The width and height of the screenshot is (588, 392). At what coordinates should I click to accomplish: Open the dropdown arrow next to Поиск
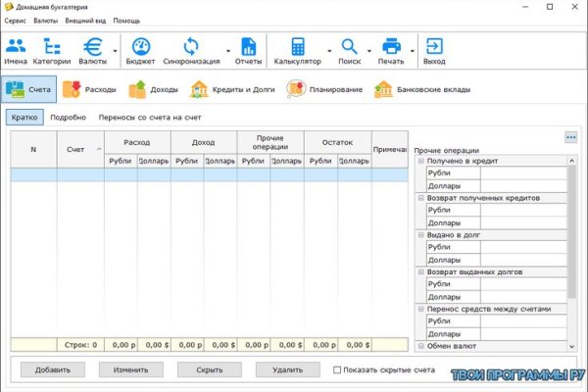368,49
